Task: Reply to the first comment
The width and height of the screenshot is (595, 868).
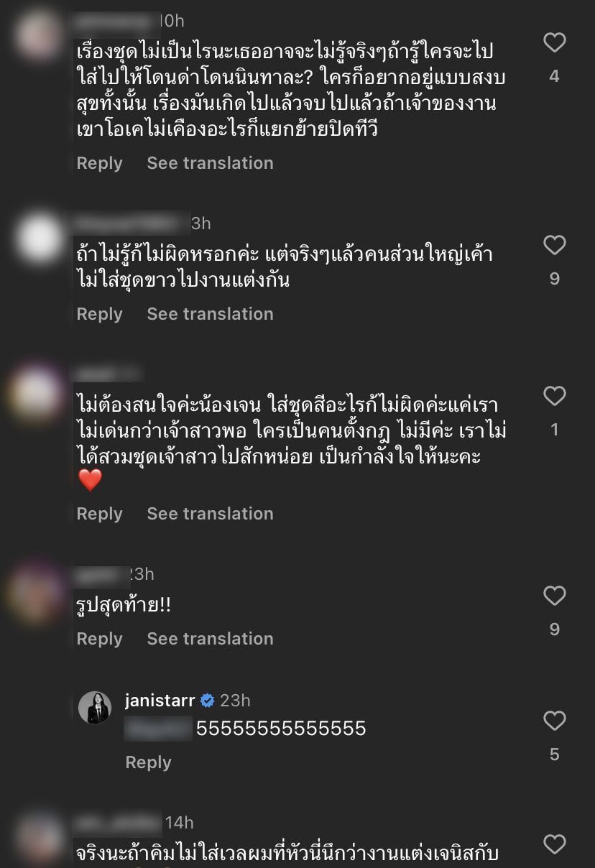Action: pos(99,163)
